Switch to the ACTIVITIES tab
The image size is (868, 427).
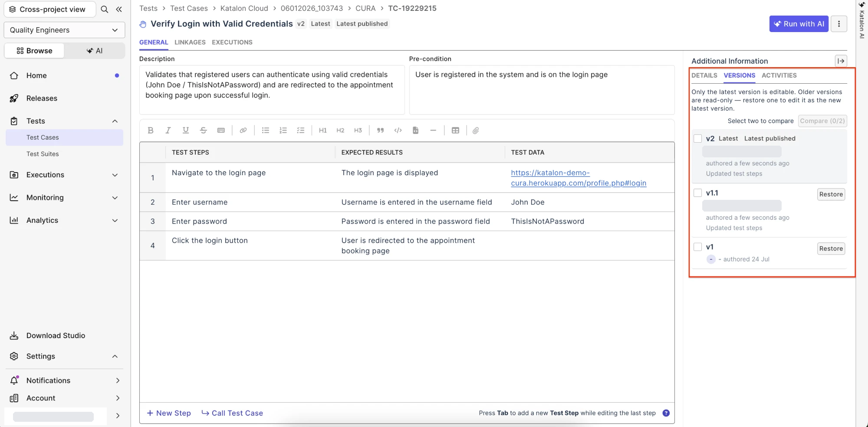(779, 75)
